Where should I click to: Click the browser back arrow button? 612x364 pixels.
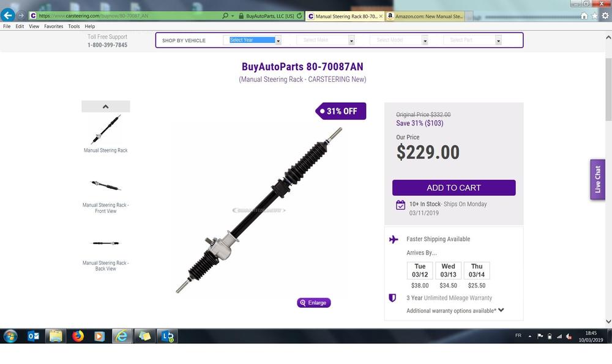pos(8,15)
